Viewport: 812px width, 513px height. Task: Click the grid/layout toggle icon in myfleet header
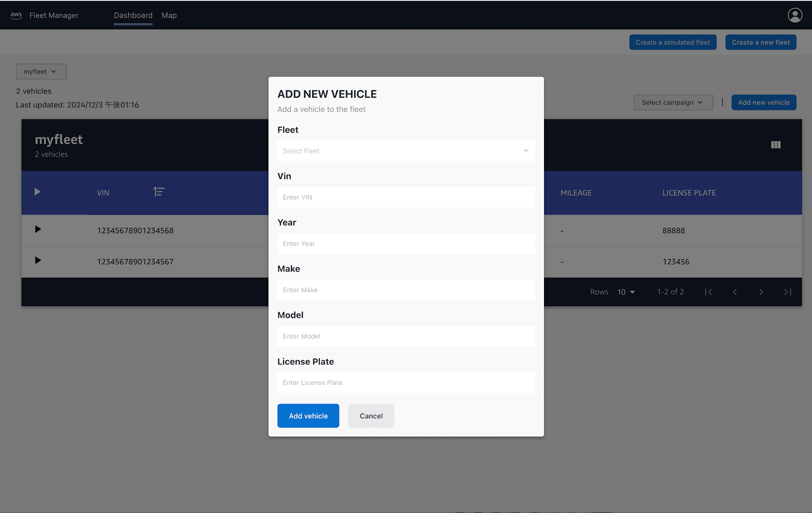click(x=776, y=145)
